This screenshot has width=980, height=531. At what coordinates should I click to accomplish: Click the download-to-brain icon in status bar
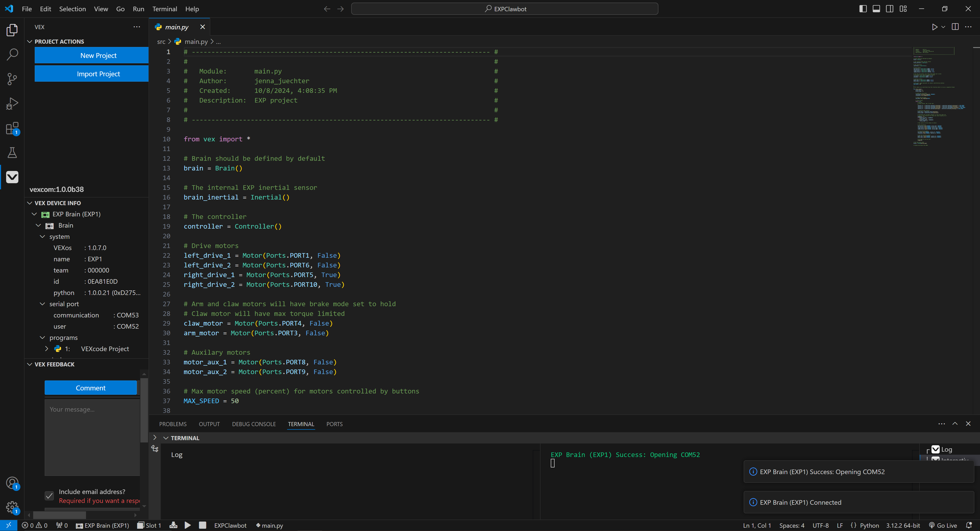click(x=173, y=525)
